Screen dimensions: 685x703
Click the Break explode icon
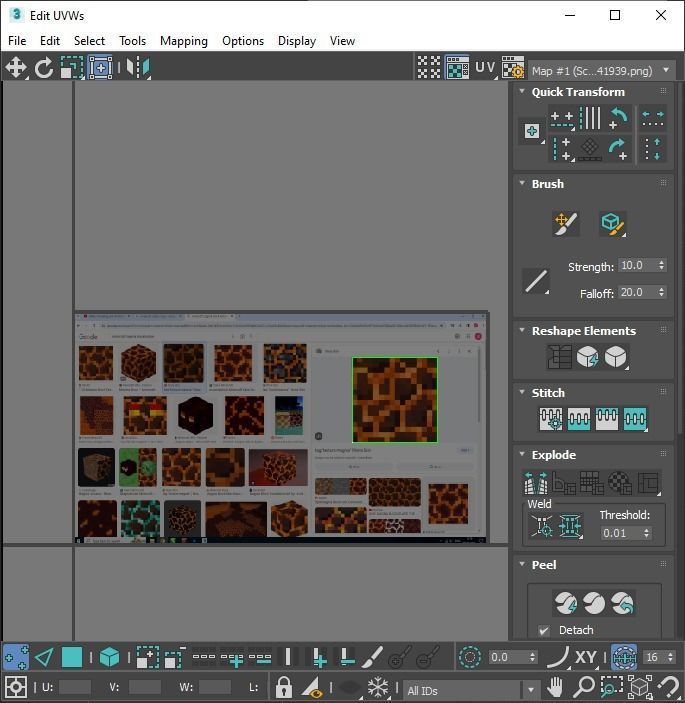[536, 483]
